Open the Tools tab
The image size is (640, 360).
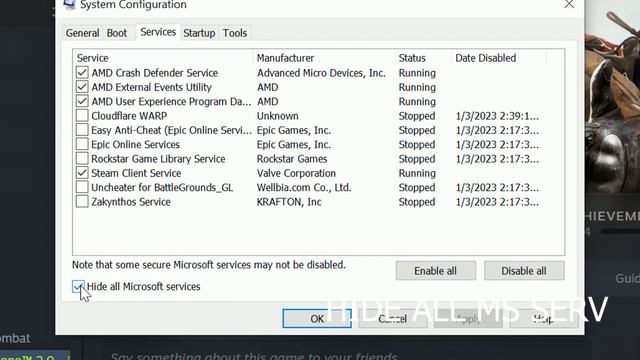coord(235,33)
